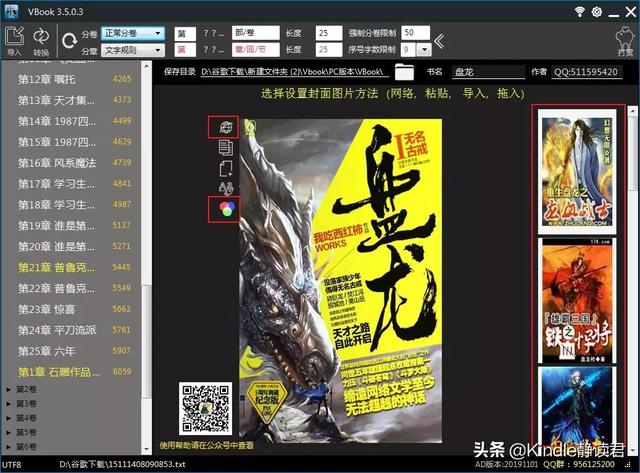Click the UTF8 encoding status label
This screenshot has height=473, width=640.
pos(11,465)
